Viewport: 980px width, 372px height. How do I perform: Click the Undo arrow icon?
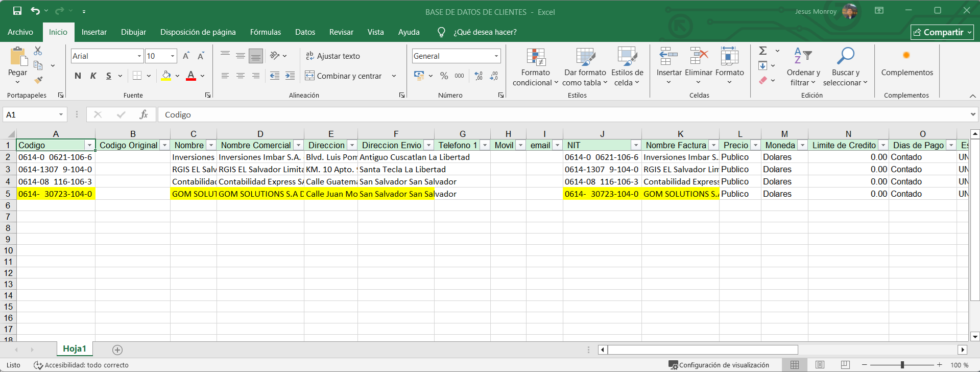pyautogui.click(x=35, y=11)
